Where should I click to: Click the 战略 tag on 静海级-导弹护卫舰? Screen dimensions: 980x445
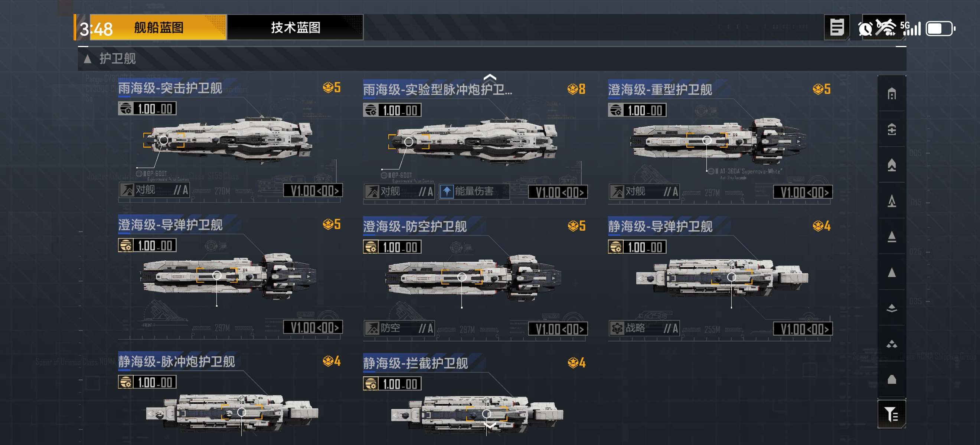pos(644,328)
